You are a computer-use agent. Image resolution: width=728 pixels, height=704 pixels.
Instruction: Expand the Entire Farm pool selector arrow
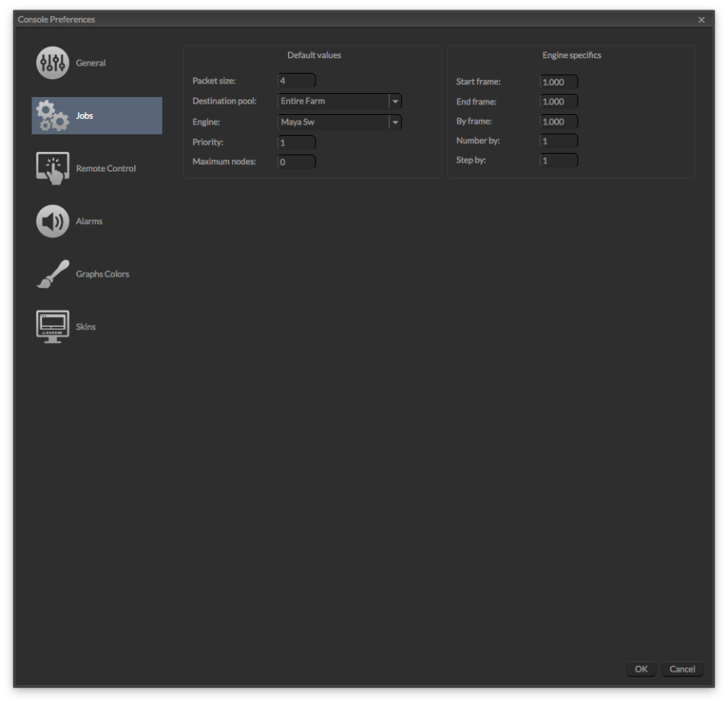tap(395, 100)
